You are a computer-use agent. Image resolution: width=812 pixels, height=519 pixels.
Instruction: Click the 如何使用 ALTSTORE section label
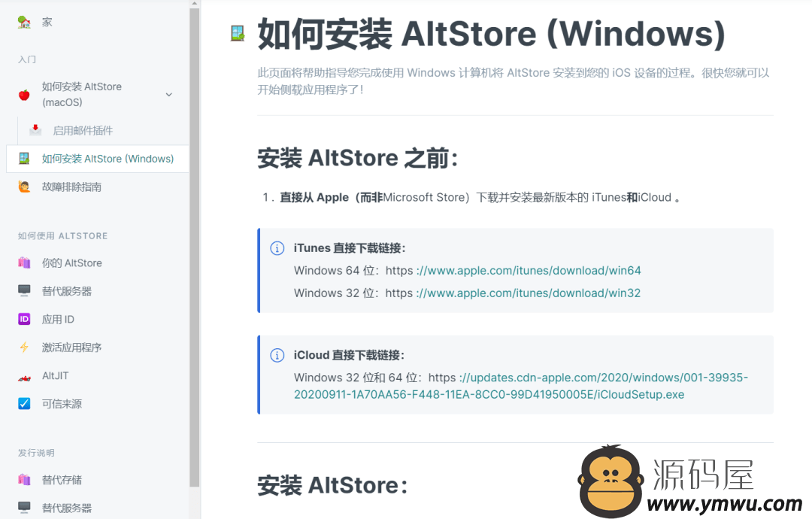(62, 235)
